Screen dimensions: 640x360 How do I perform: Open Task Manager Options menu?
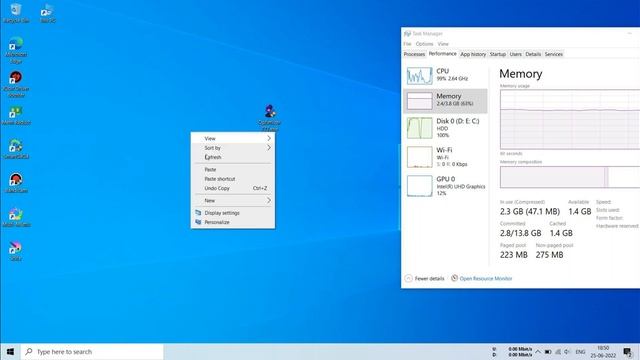(x=424, y=44)
